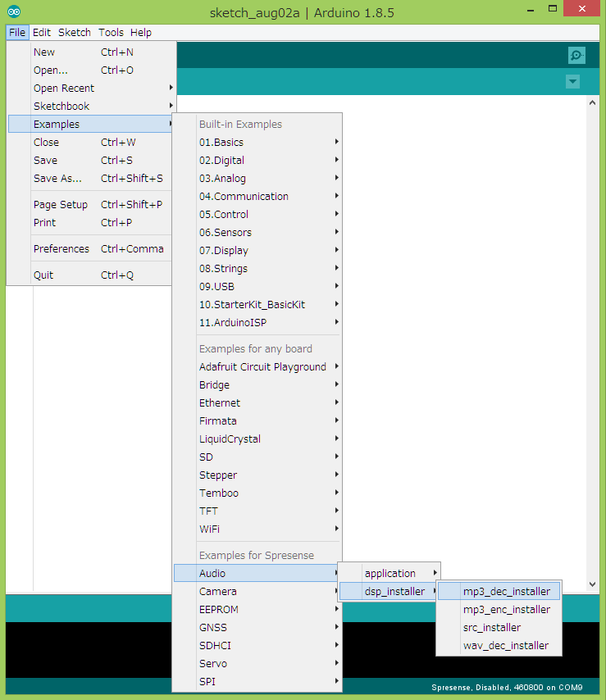This screenshot has height=700, width=606.
Task: Open the Serial Monitor magnifier icon
Action: (576, 55)
